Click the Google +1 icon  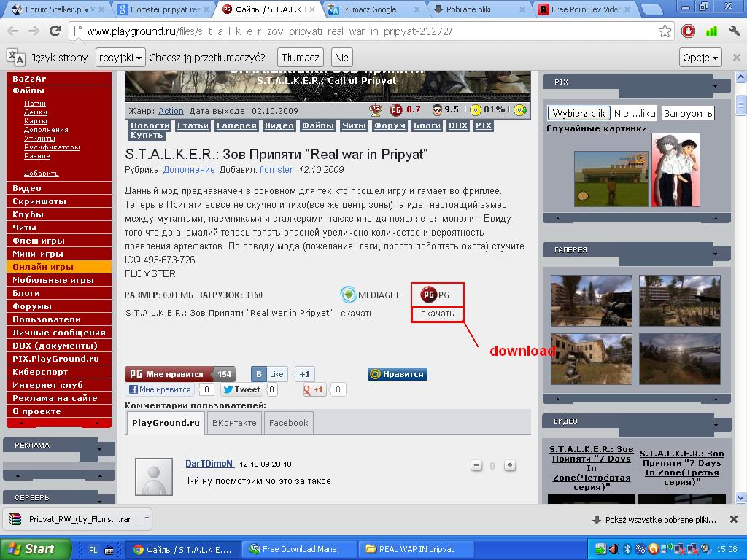[x=314, y=389]
